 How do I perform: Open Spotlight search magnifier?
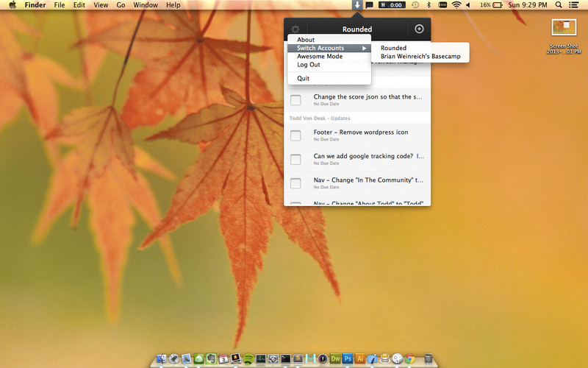559,5
